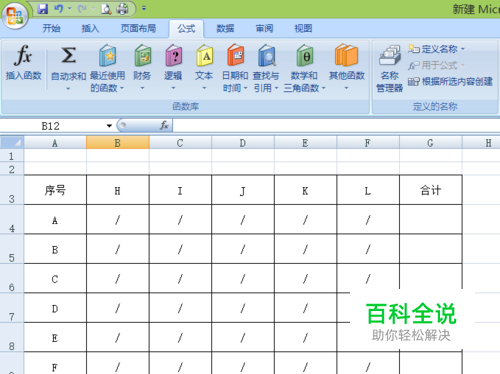500x374 pixels.
Task: Click the fx insert function button in formula bar
Action: (164, 126)
